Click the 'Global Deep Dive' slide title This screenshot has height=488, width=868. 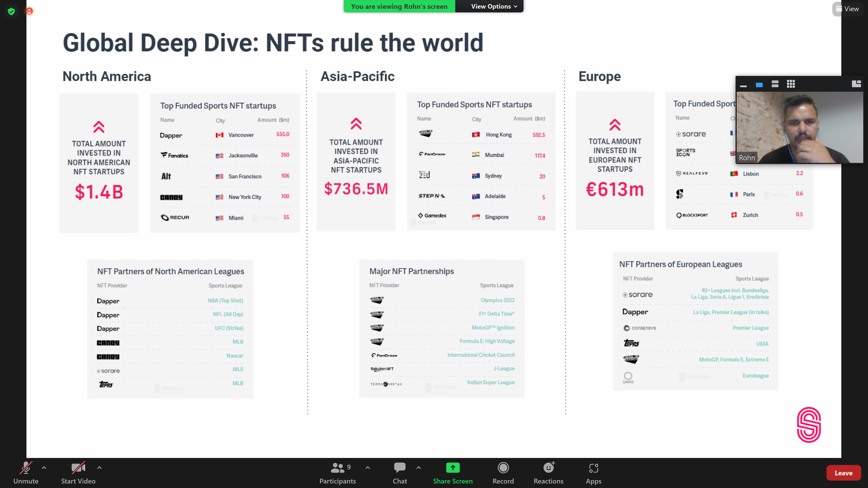[x=273, y=43]
